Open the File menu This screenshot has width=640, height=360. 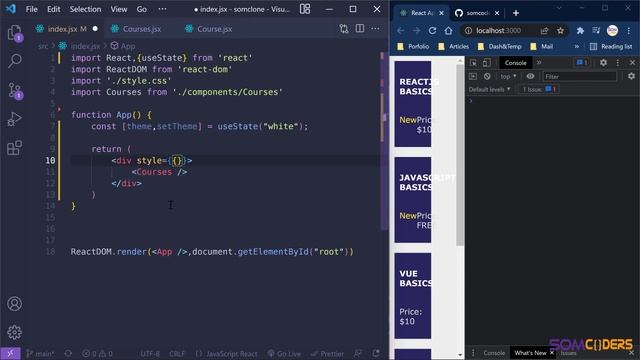31,9
